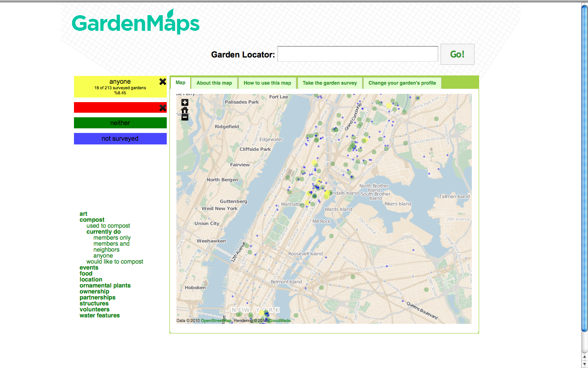Zoom out with the map minus button
Image resolution: width=588 pixels, height=368 pixels.
(185, 117)
